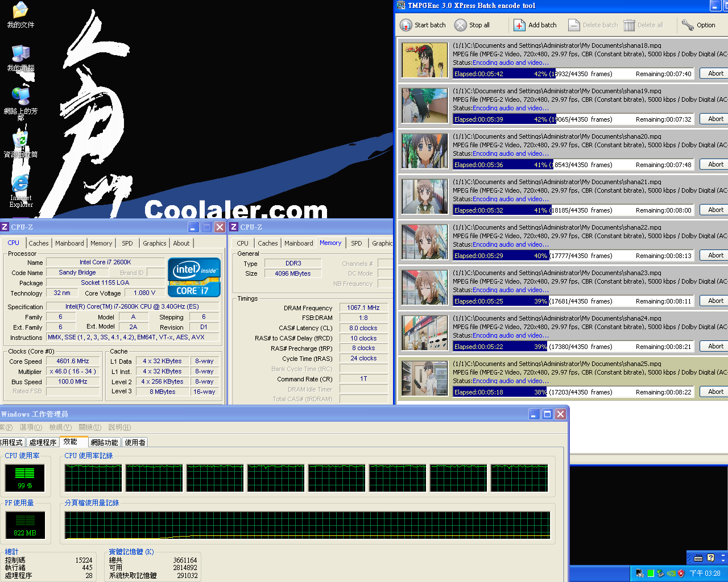Click Start batch in the TMPGEnc toolbar
The image size is (728, 582).
pyautogui.click(x=423, y=25)
